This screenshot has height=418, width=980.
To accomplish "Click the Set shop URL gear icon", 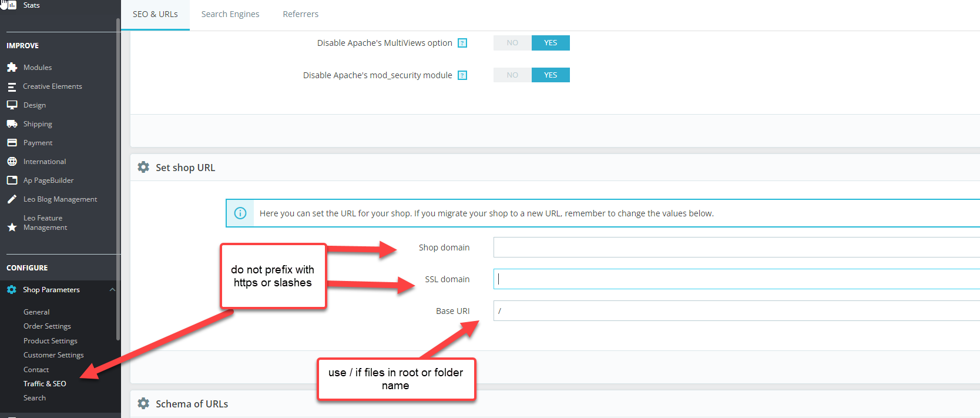I will coord(143,167).
